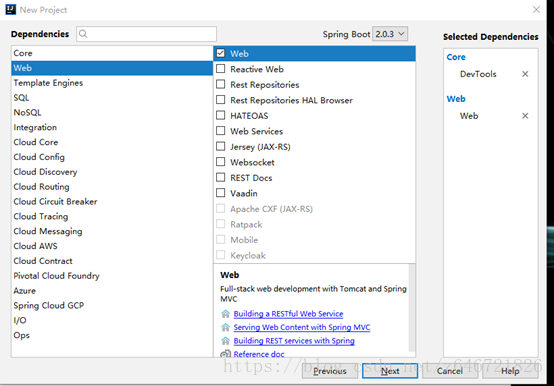The height and width of the screenshot is (386, 554).
Task: Check the Web Services checkbox
Action: (x=220, y=131)
